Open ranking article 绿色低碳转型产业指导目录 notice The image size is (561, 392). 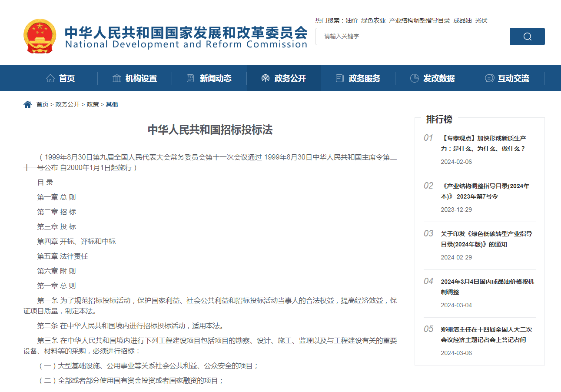tap(486, 239)
